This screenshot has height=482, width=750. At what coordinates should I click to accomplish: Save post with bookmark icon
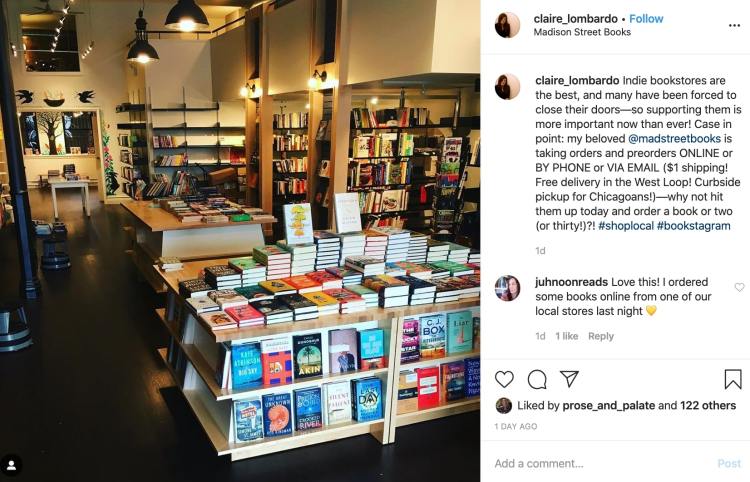pos(732,379)
